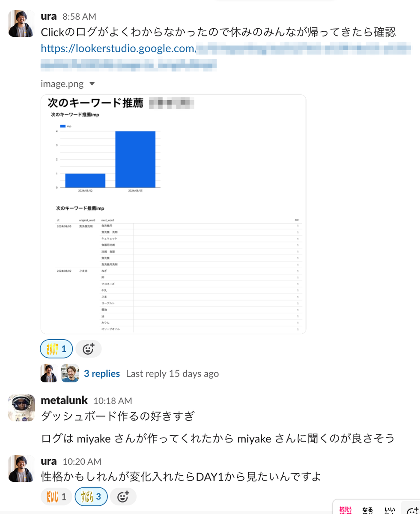Screen dimensions: 420x514
Task: Open ura's avatar on the 10:20 AM message
Action: (x=22, y=469)
